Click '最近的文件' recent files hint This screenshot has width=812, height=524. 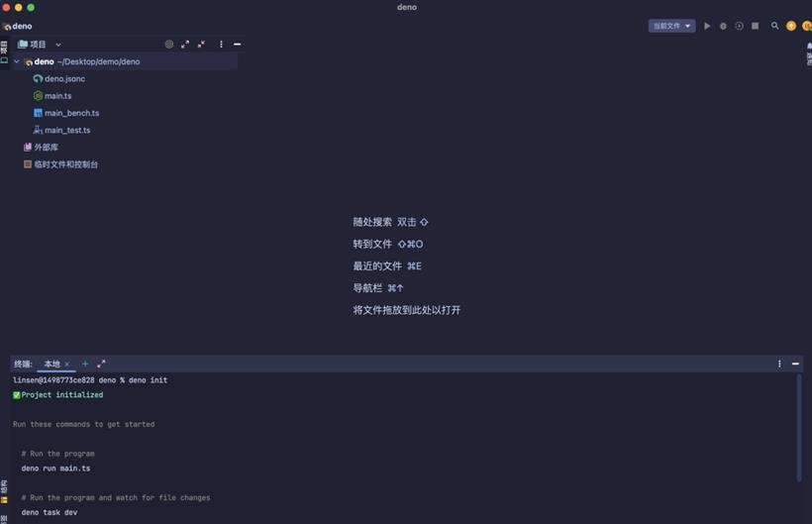tap(387, 266)
